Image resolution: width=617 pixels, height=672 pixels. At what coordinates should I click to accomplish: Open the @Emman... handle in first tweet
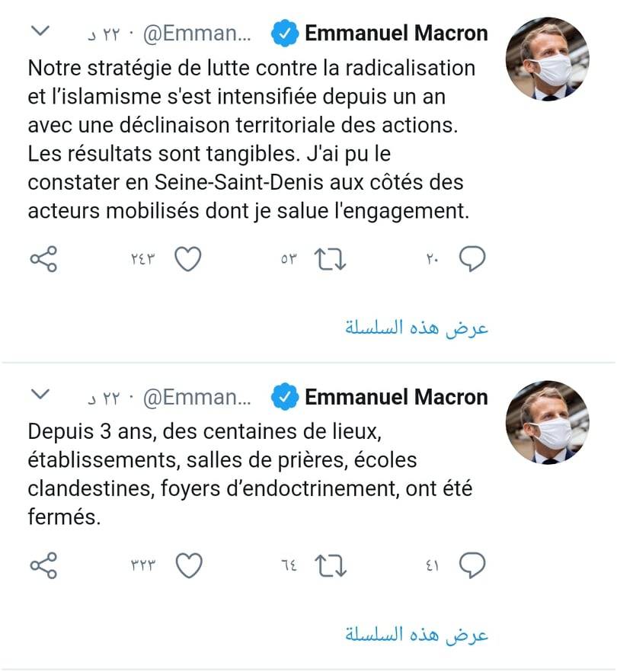click(x=197, y=34)
